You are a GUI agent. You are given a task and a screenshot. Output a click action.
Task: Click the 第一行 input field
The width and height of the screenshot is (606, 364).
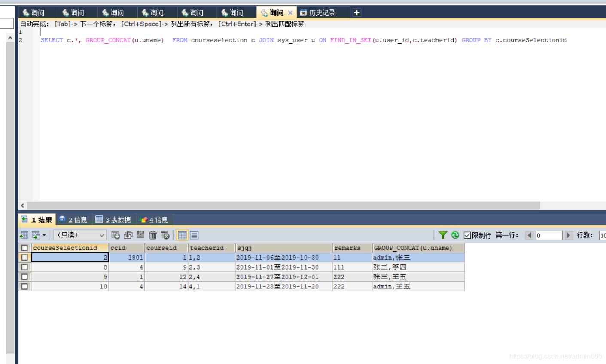click(x=548, y=235)
